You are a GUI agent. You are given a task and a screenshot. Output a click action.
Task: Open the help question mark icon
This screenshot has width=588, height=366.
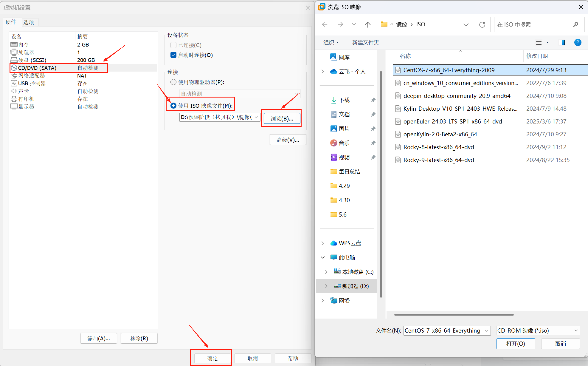point(578,42)
